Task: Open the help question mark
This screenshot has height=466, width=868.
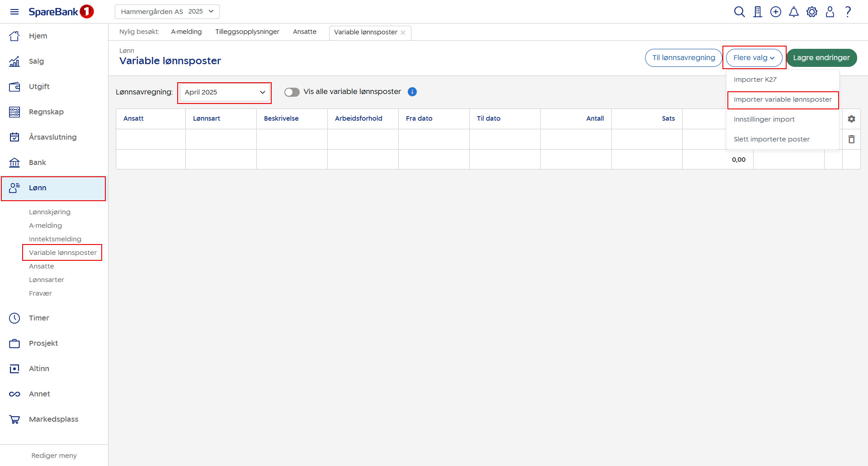Action: (x=848, y=12)
